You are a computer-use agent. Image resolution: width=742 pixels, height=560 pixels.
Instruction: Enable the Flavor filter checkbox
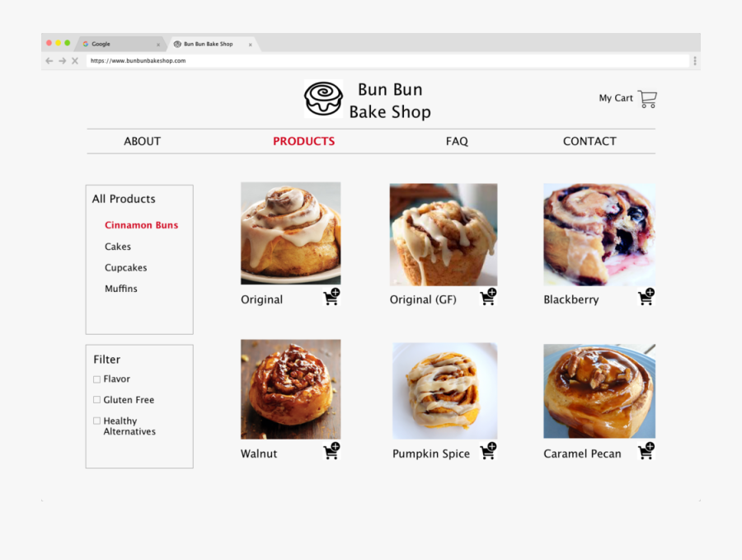click(x=96, y=379)
